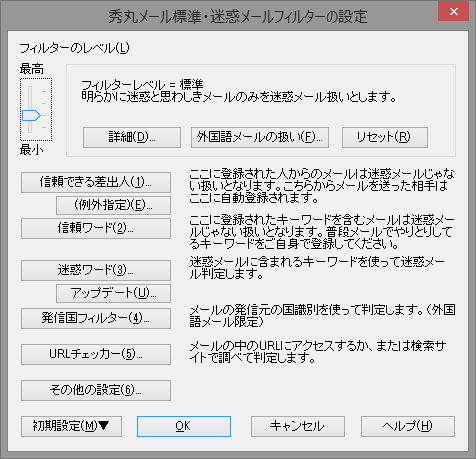Click the フィルターのレベル(L) label
476x459 pixels.
pos(74,48)
